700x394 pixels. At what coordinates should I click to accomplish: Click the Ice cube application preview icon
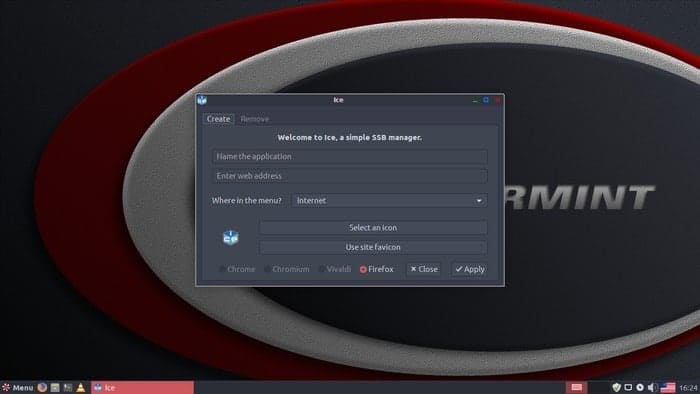click(x=231, y=237)
